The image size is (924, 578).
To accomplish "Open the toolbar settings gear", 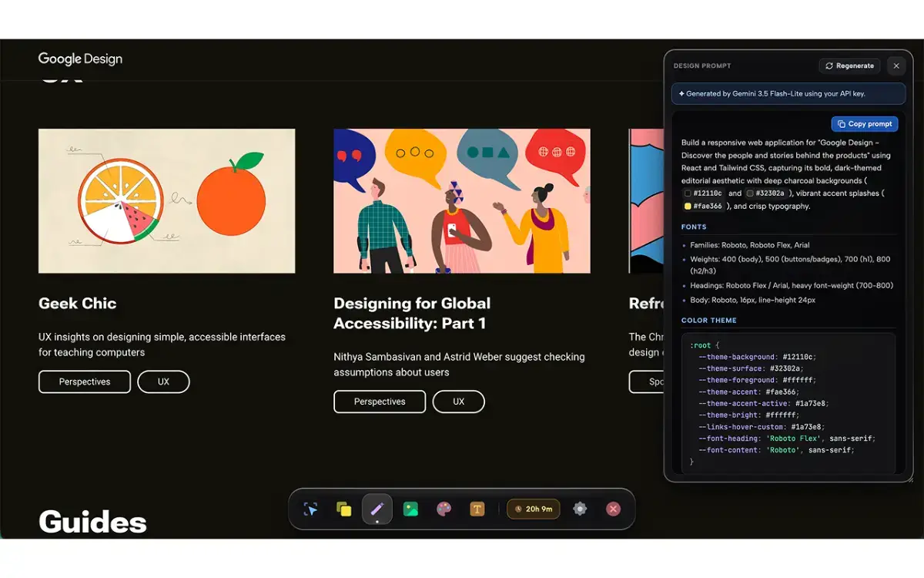I will [581, 509].
